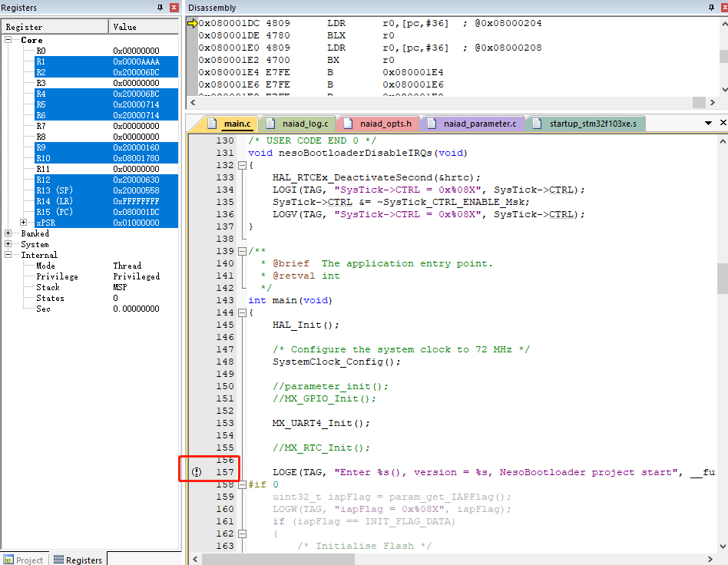Screen dimensions: 728x565
Task: Click the Register column header
Action: pos(55,27)
